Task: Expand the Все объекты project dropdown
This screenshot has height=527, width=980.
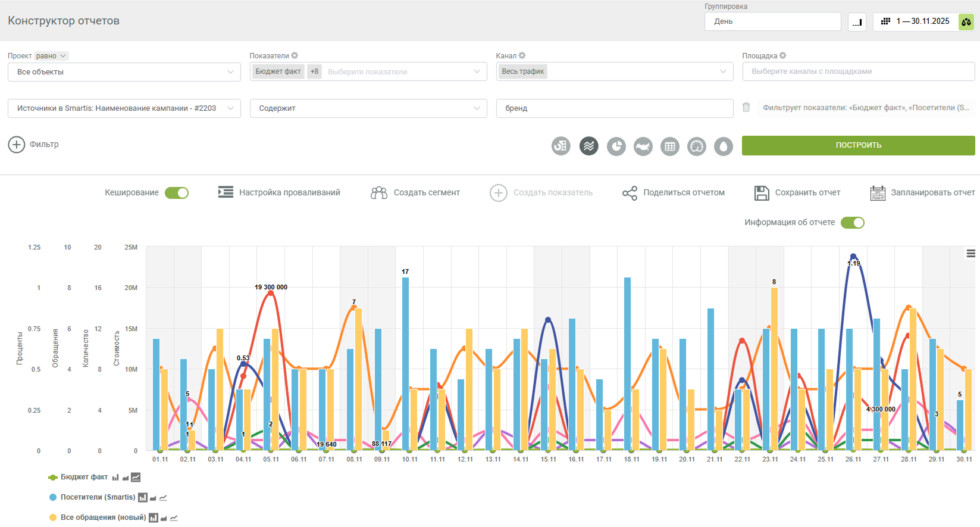Action: [124, 72]
